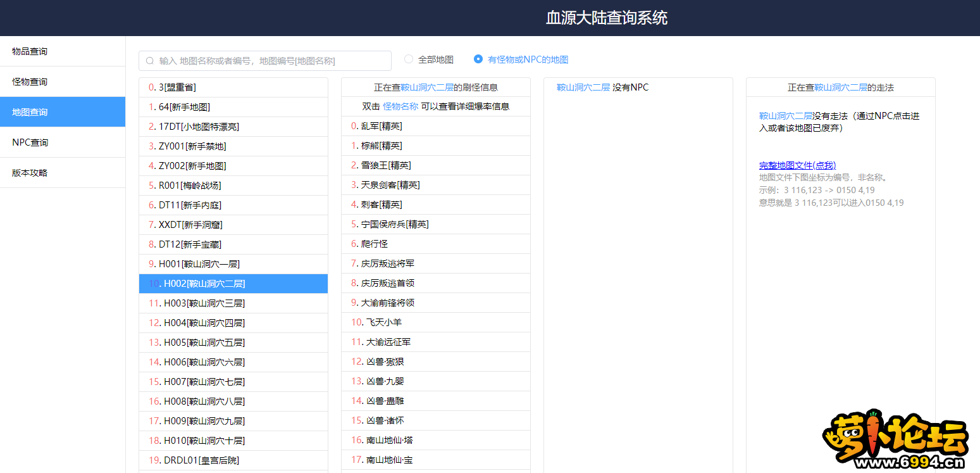
Task: Select map H004[鞍山洞穴四层]
Action: tap(233, 323)
